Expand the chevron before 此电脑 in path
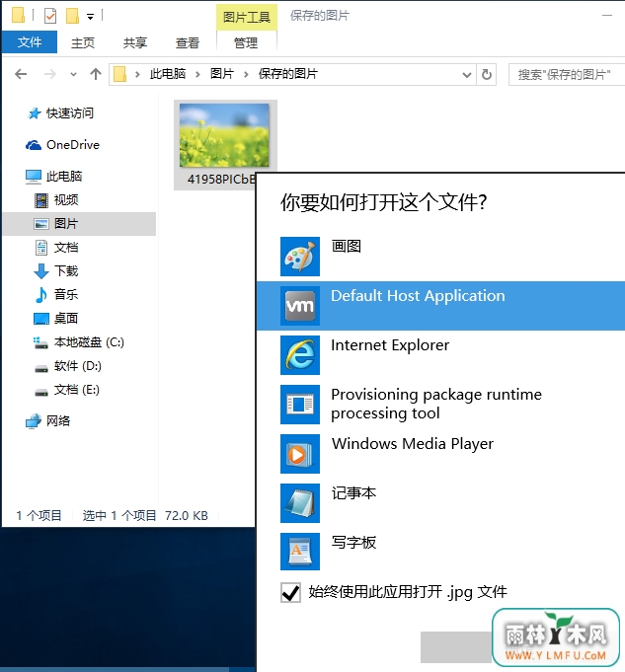 [x=137, y=75]
